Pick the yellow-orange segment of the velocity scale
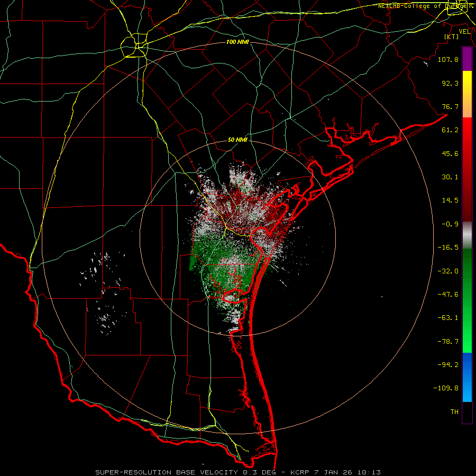 pos(467,94)
